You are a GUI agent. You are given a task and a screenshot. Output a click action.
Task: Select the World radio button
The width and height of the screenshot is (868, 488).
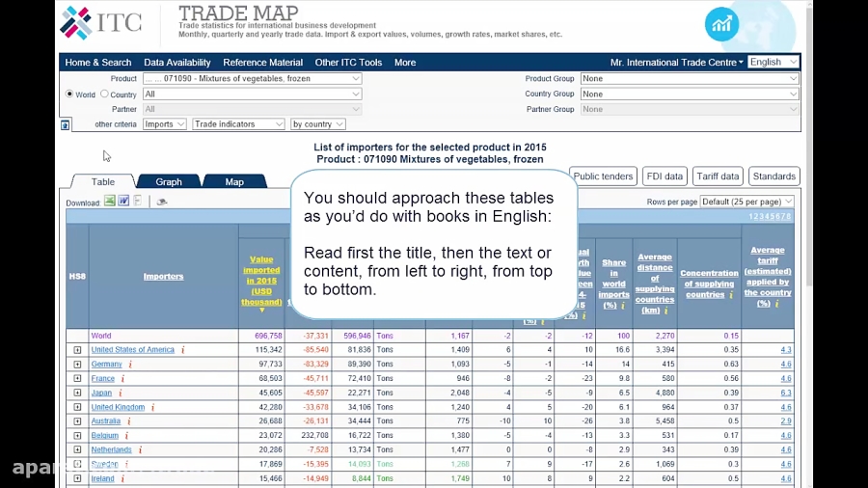[69, 95]
